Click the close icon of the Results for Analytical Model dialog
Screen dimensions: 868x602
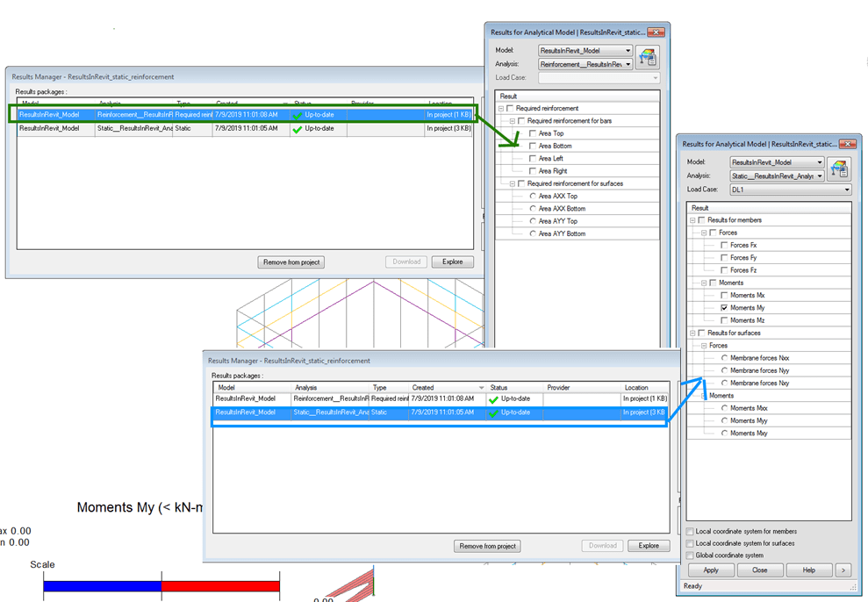click(657, 32)
